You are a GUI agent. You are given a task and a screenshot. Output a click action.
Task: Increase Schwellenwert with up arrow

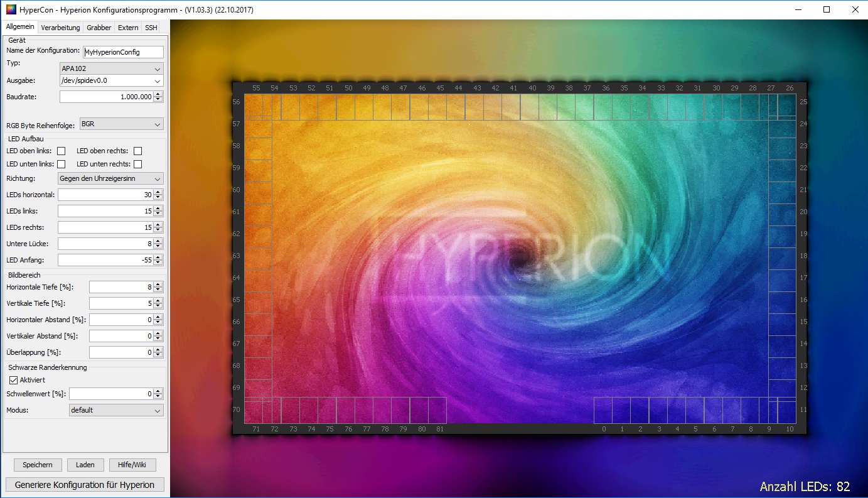(x=158, y=391)
